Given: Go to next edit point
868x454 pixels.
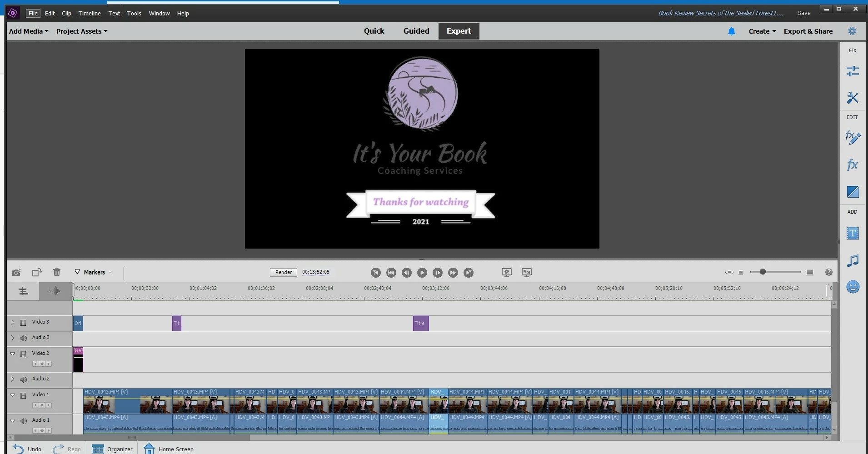Looking at the screenshot, I should pos(469,273).
